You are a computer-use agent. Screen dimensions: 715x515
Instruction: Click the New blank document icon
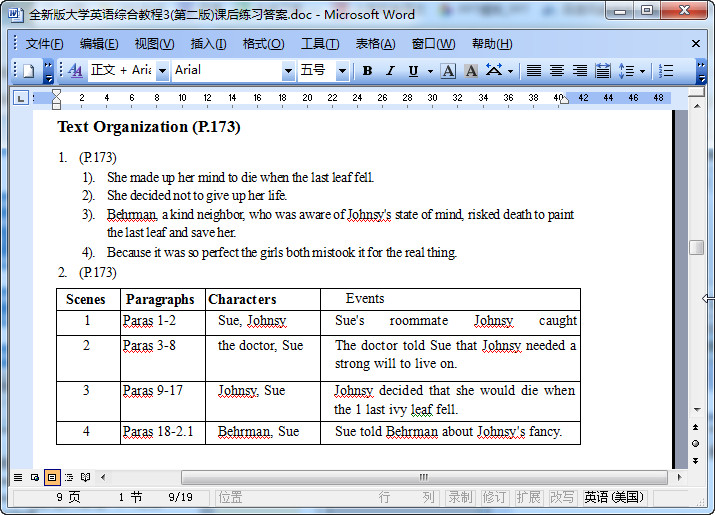29,71
